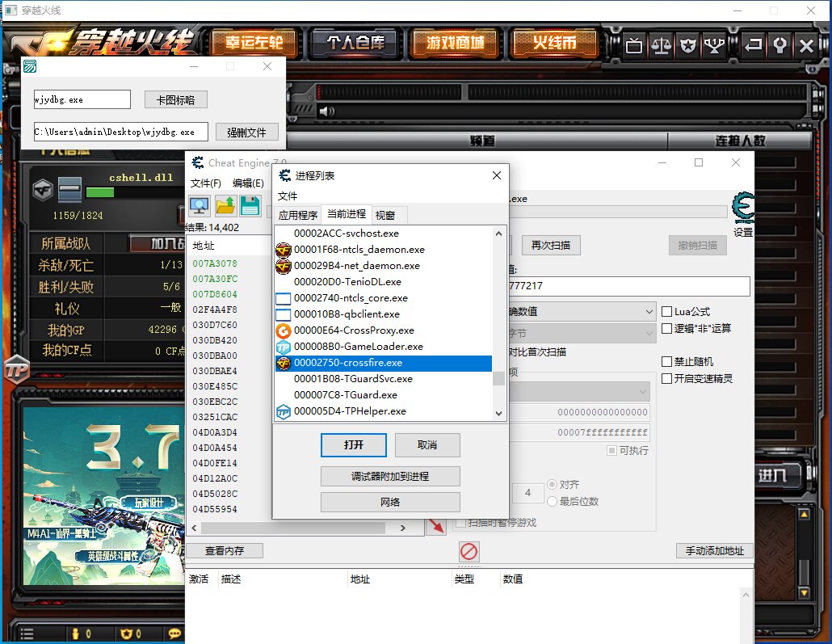Switch to the 视窗 tab

pos(385,215)
